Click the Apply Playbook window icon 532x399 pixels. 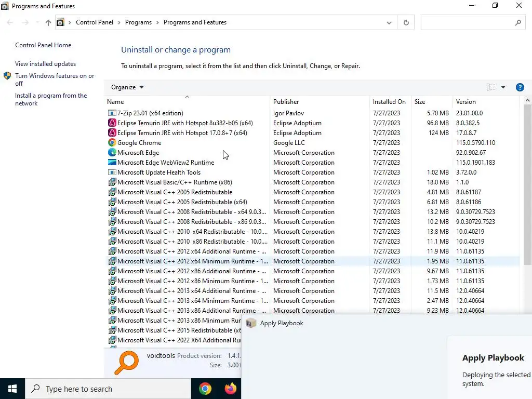[x=251, y=323]
